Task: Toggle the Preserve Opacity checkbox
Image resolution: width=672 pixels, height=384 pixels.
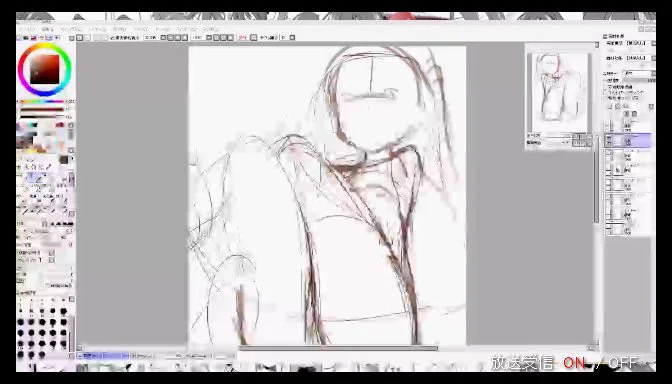Action: tap(606, 87)
